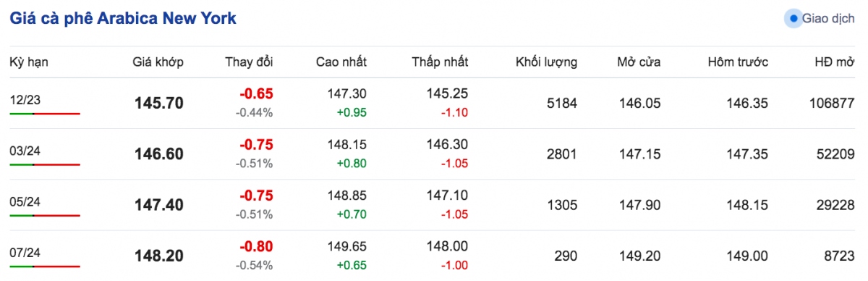Open the Giá cà phê Arabica New York title
This screenshot has height=281, width=868.
pos(123,19)
